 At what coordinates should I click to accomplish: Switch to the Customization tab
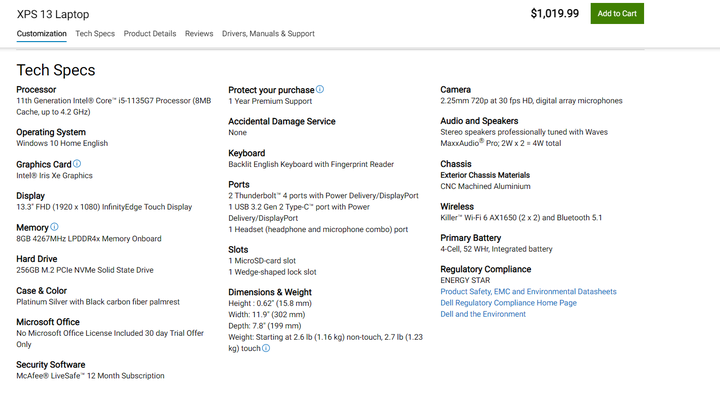pyautogui.click(x=42, y=34)
